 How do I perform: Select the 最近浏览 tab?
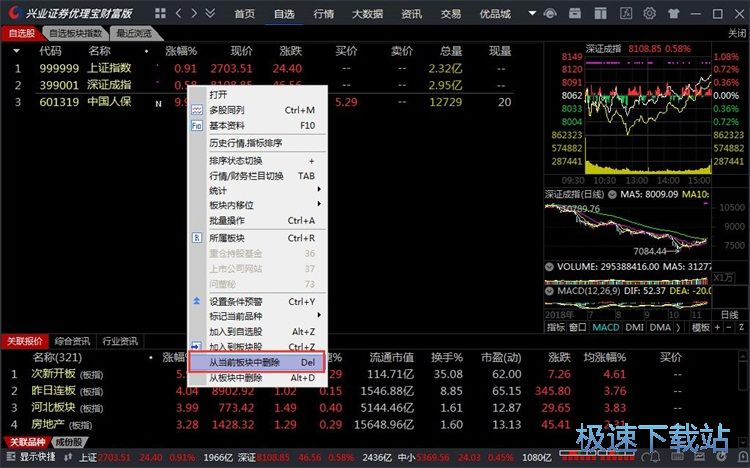[134, 33]
